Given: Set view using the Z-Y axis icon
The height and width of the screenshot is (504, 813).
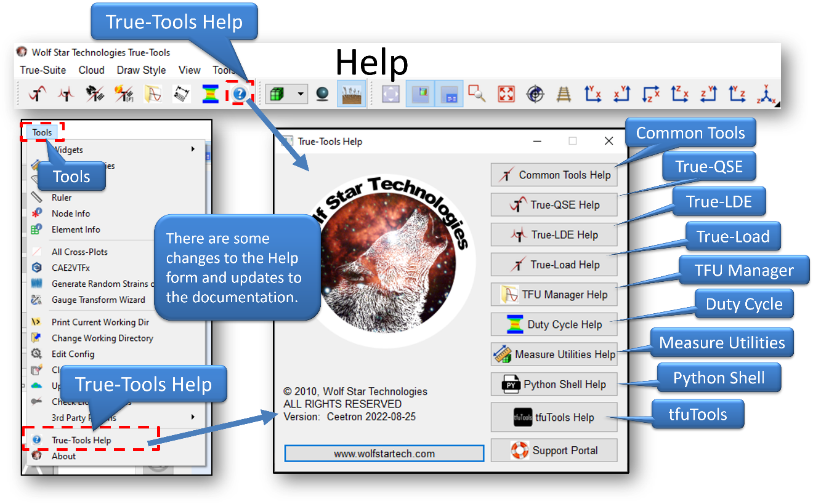Looking at the screenshot, I should (708, 94).
